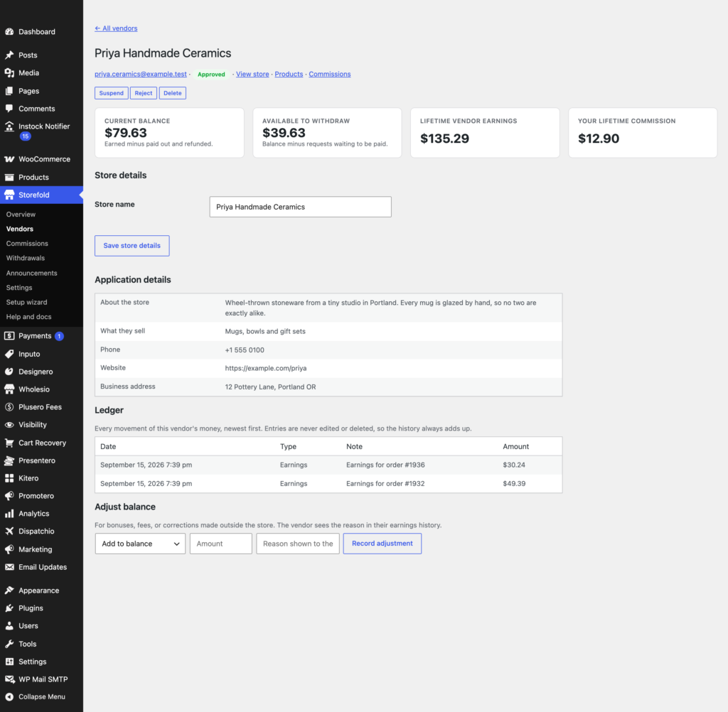
Task: Click the Delete vendor button
Action: 173,93
